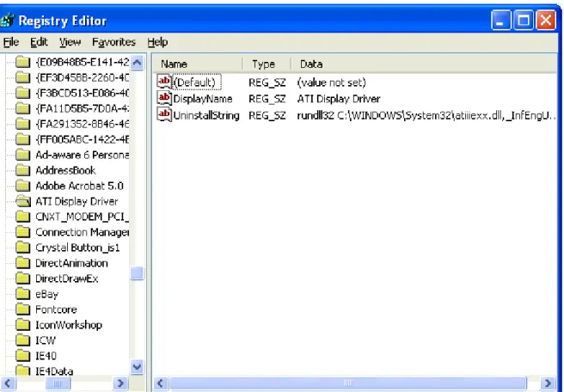The image size is (564, 392).
Task: Click the Ad-aware 6 Personal folder icon
Action: point(23,155)
